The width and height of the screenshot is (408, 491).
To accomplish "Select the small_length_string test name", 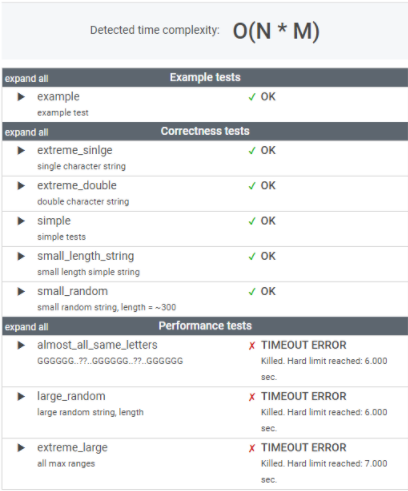I will (86, 256).
